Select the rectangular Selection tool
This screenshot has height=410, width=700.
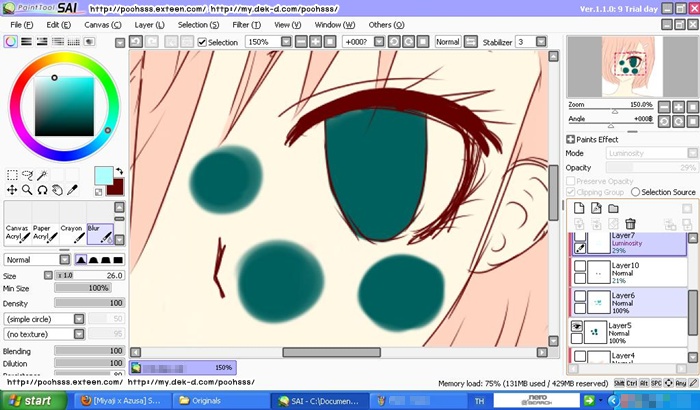[x=12, y=175]
